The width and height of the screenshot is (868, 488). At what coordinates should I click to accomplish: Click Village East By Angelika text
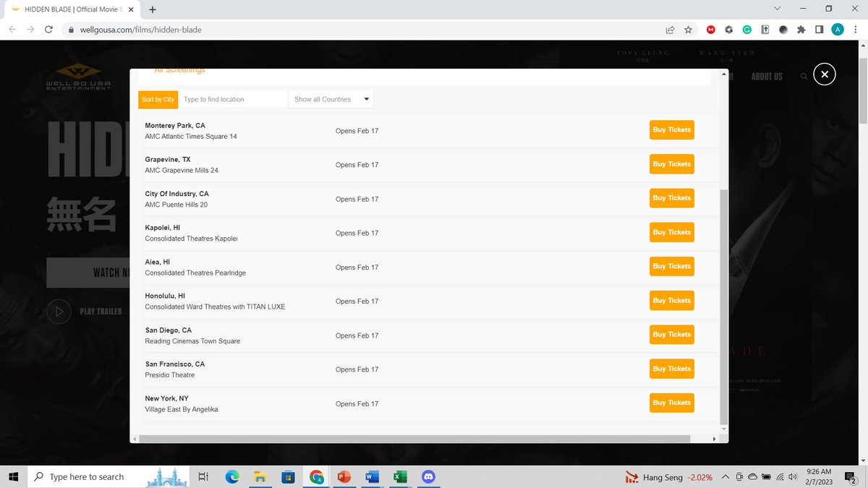click(182, 409)
